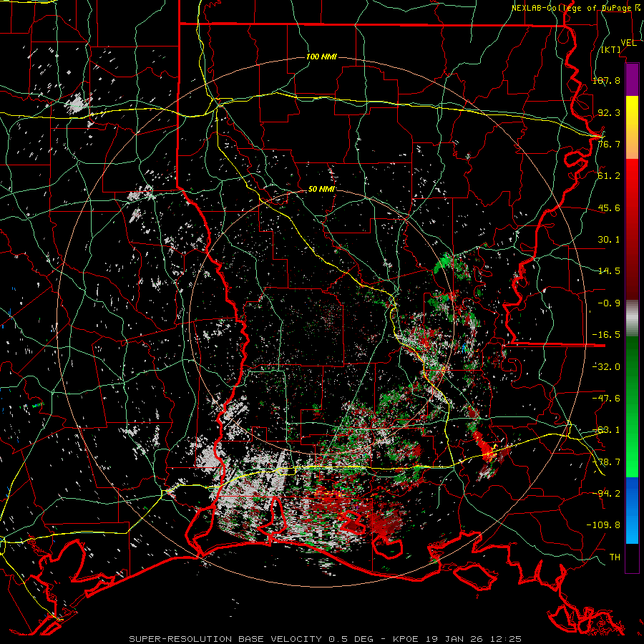Screen dimensions: 644x644
Task: Click the -109.8 velocity scale value
Action: pyautogui.click(x=603, y=525)
